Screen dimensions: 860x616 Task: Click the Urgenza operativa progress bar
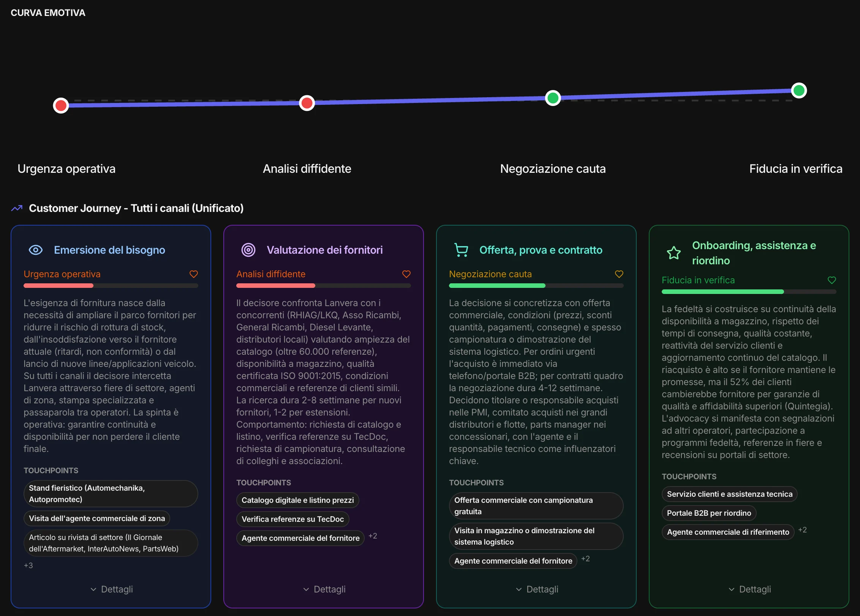[x=111, y=286]
